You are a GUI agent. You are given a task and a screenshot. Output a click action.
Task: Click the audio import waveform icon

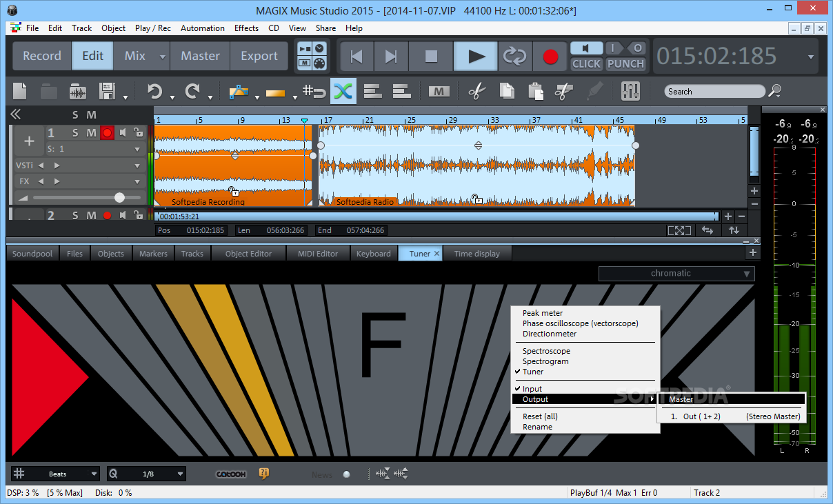78,91
